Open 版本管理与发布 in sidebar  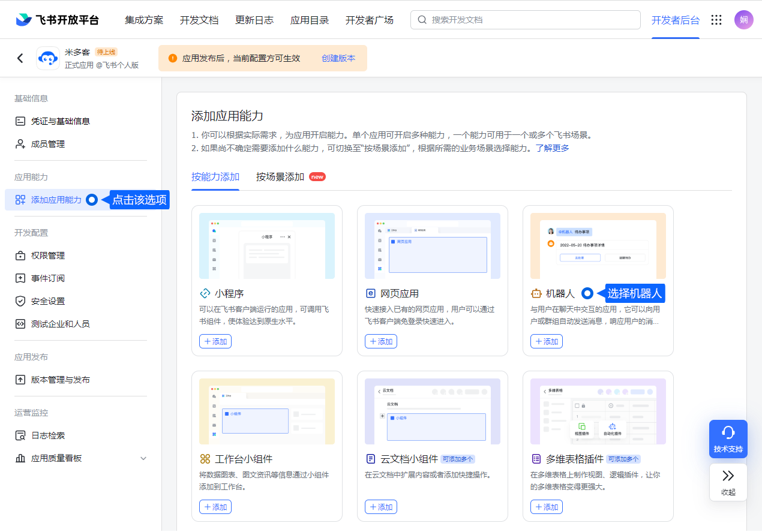click(x=60, y=380)
